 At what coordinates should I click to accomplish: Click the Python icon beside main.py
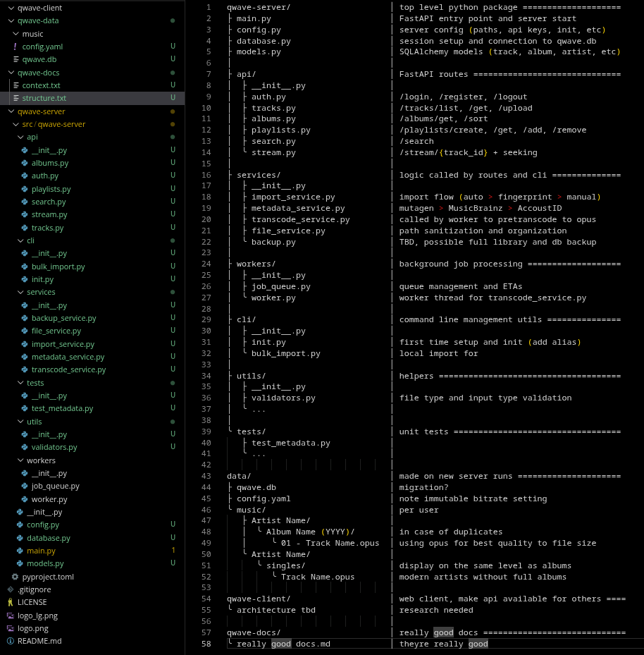tap(20, 551)
